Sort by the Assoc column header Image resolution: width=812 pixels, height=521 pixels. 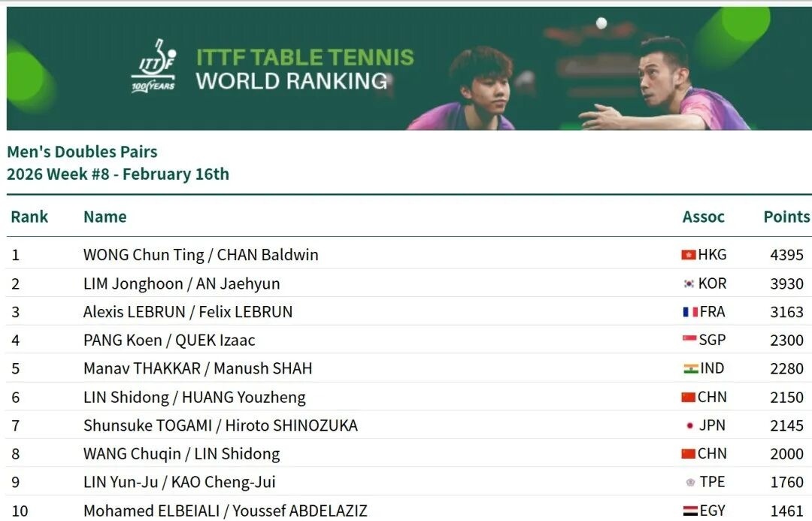(x=703, y=217)
